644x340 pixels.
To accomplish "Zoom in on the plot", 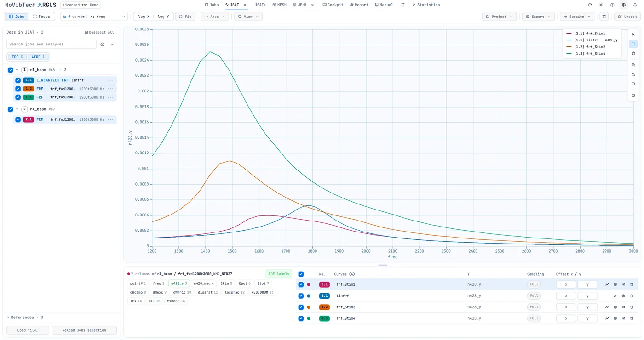I will pos(633,65).
